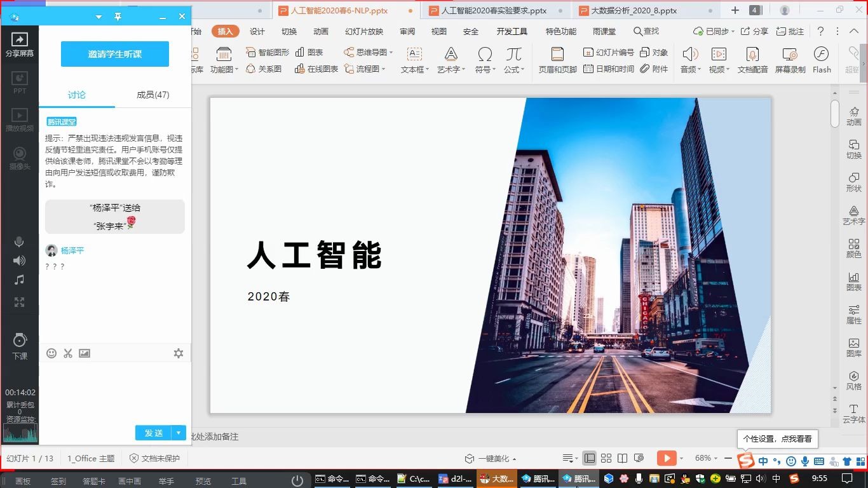
Task: Switch to 人工智能2020春实验要求.pptx document tab
Action: 494,11
